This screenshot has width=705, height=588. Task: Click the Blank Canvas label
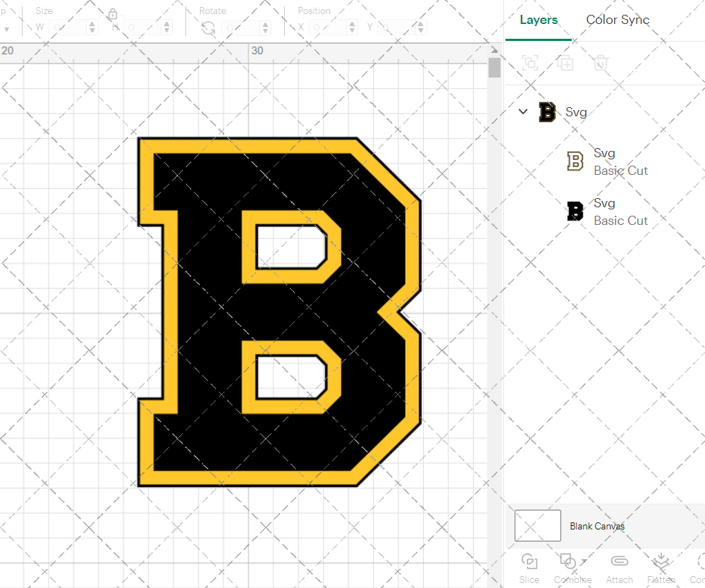coord(597,526)
